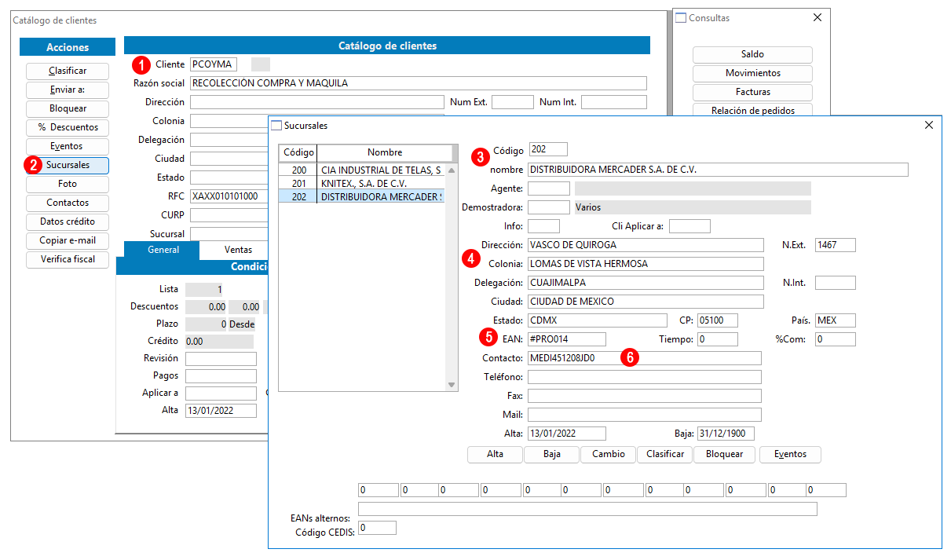Click the Cliente field containing PCOYMA

[x=213, y=64]
